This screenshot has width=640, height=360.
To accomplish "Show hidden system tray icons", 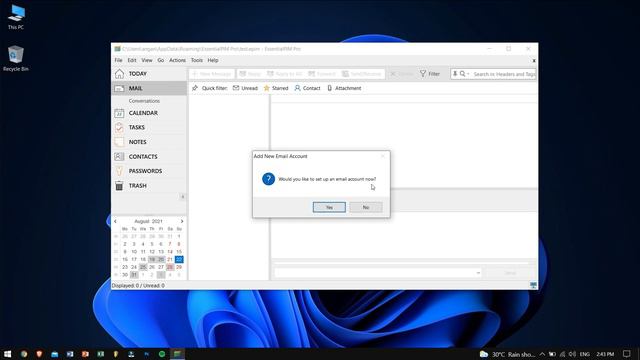I will pyautogui.click(x=542, y=354).
